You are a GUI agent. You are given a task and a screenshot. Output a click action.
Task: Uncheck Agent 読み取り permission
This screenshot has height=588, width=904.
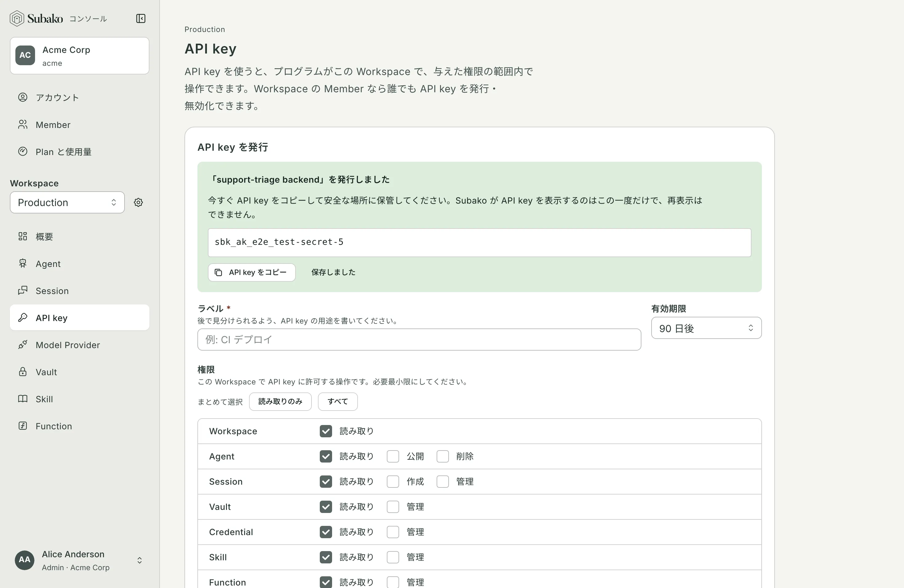326,456
